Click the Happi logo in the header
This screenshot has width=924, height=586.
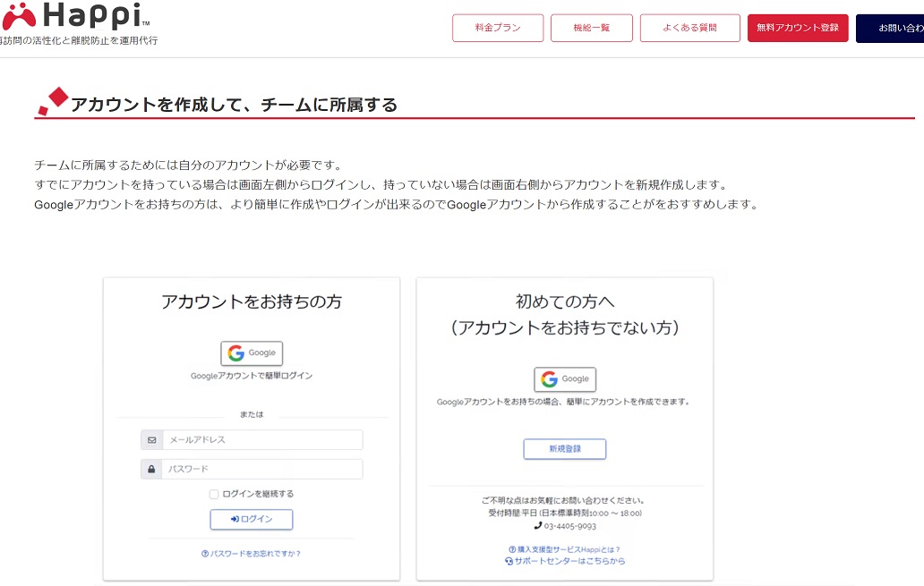76,16
